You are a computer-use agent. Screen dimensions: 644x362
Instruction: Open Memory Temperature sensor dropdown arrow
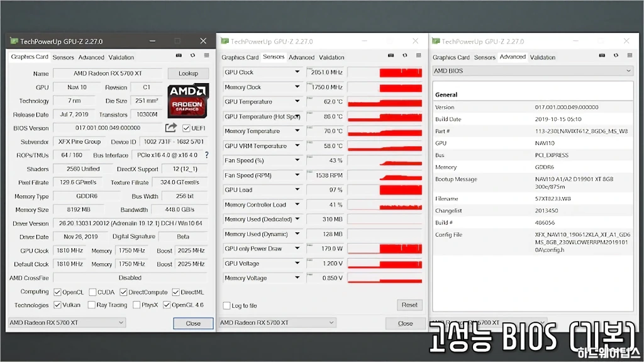pyautogui.click(x=297, y=131)
